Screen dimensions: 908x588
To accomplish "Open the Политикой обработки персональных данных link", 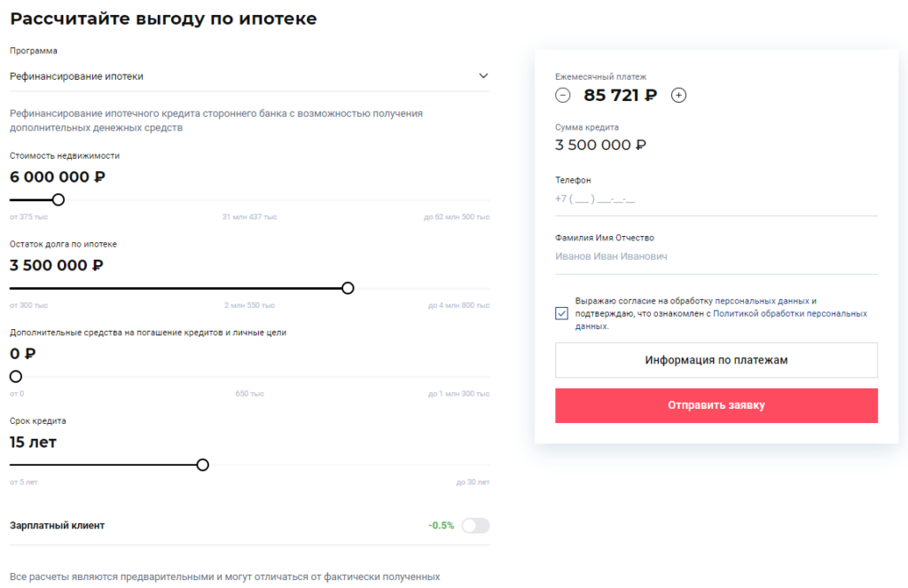I will pos(789,314).
